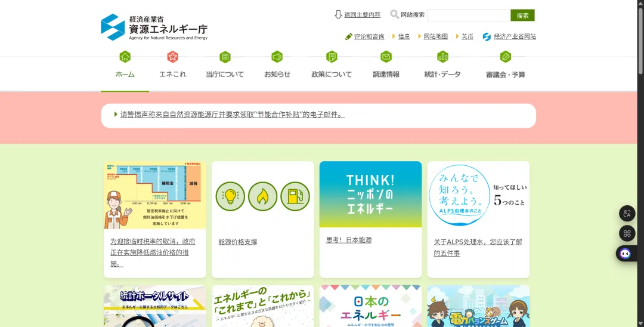Click the magnifier icon beside 网站搜索
644x327 pixels.
click(394, 14)
